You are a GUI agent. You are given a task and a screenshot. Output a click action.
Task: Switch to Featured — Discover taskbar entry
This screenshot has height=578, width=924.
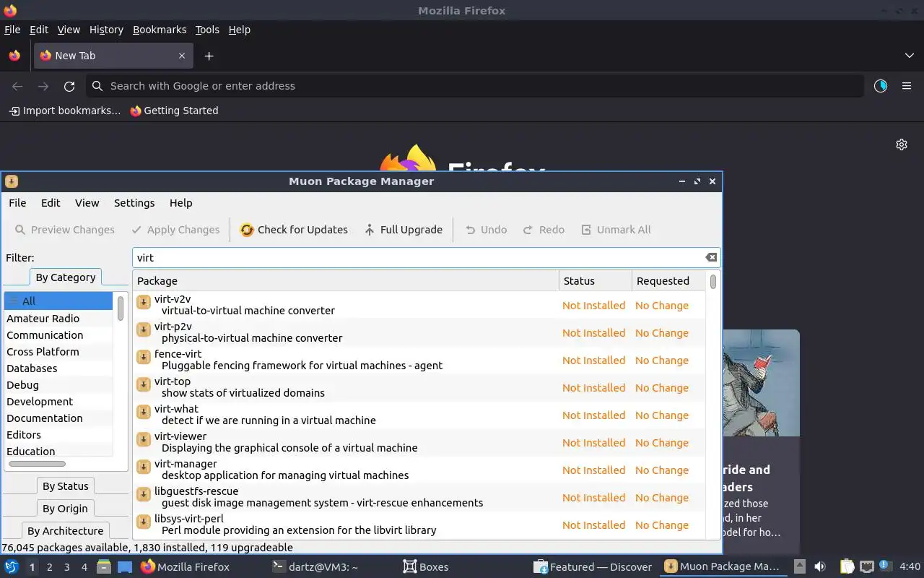[593, 567]
